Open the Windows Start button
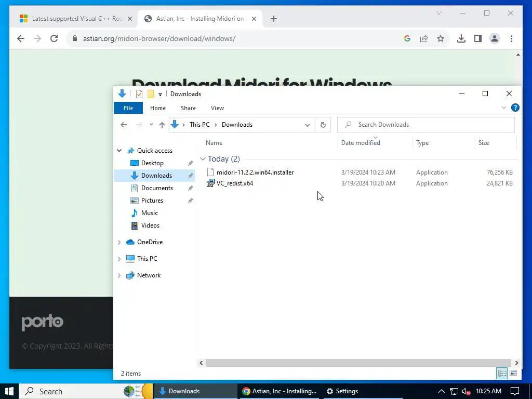This screenshot has width=532, height=399. point(9,391)
